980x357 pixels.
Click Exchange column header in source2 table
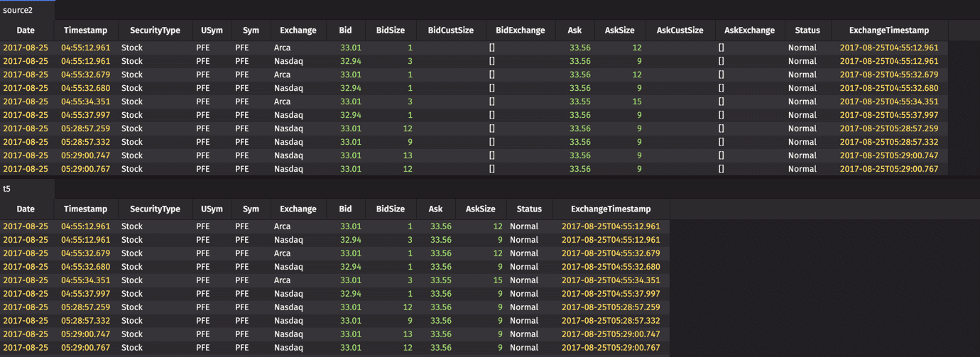coord(298,31)
